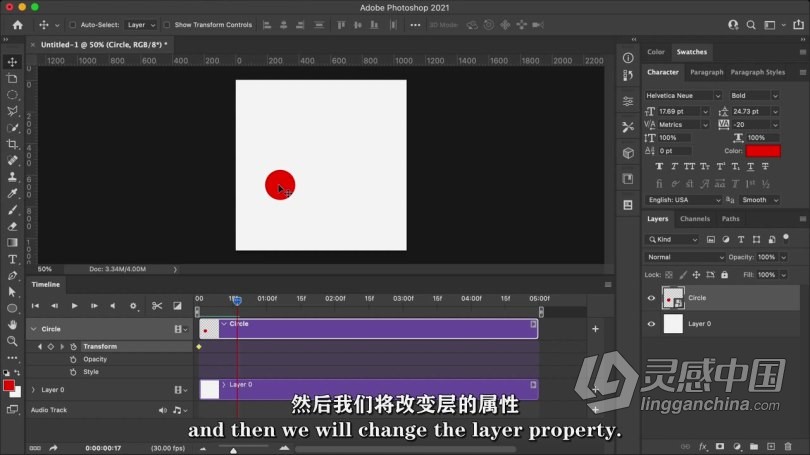
Task: Enable Auto-Select checkbox
Action: (72, 25)
